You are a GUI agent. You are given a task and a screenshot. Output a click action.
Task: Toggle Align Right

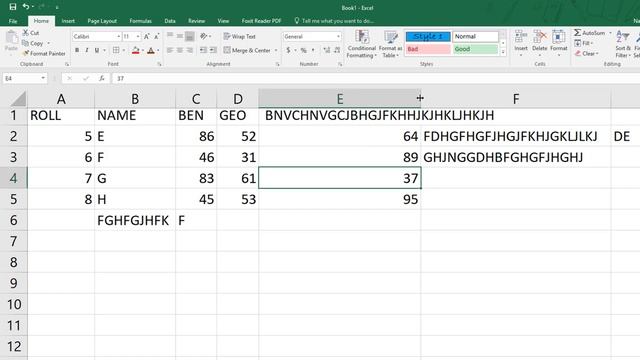click(189, 50)
